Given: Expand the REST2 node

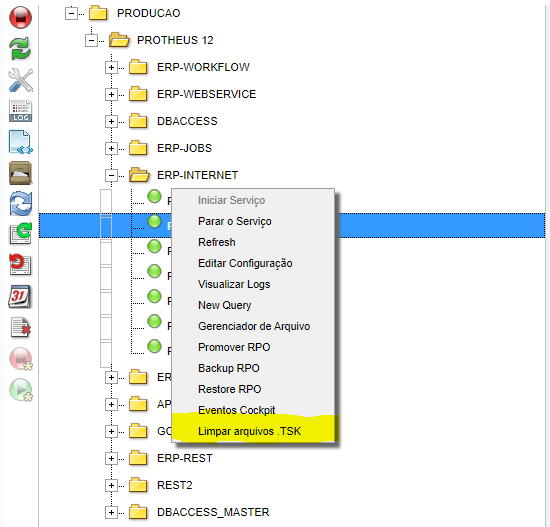Looking at the screenshot, I should 111,486.
